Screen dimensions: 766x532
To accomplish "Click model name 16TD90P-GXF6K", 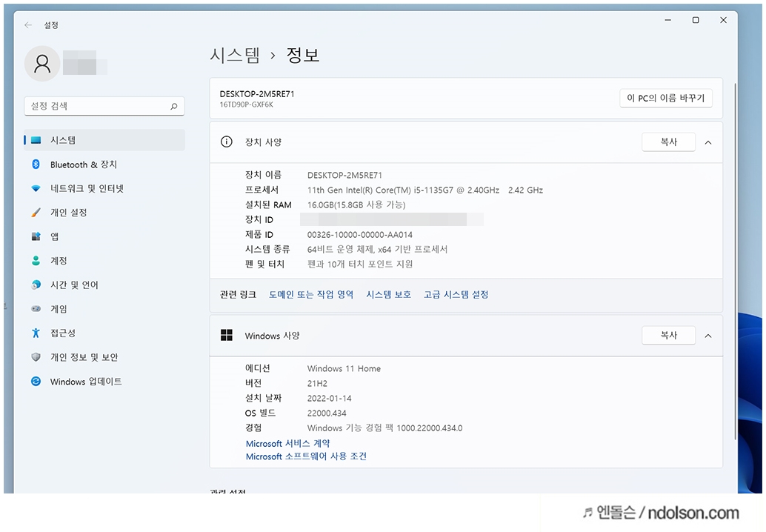I will pos(246,104).
